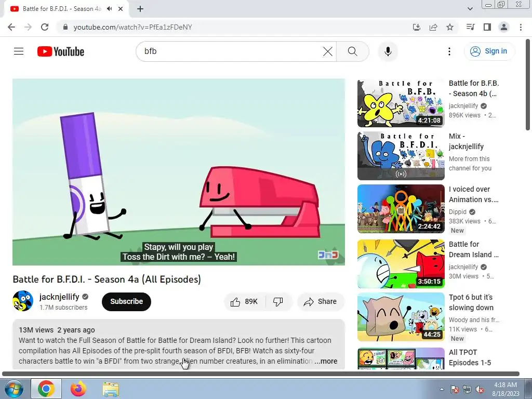This screenshot has width=532, height=399.
Task: Subscribe to jacknjellify channel
Action: coord(126,302)
